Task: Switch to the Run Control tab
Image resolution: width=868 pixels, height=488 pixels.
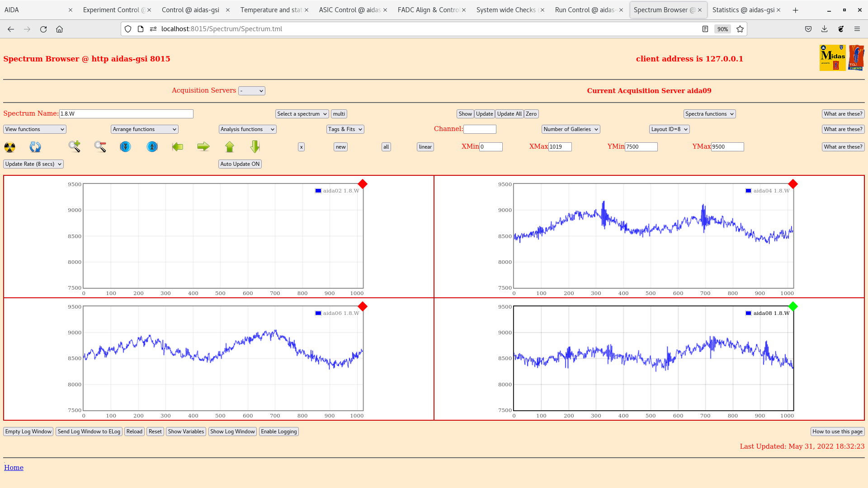Action: [x=585, y=10]
